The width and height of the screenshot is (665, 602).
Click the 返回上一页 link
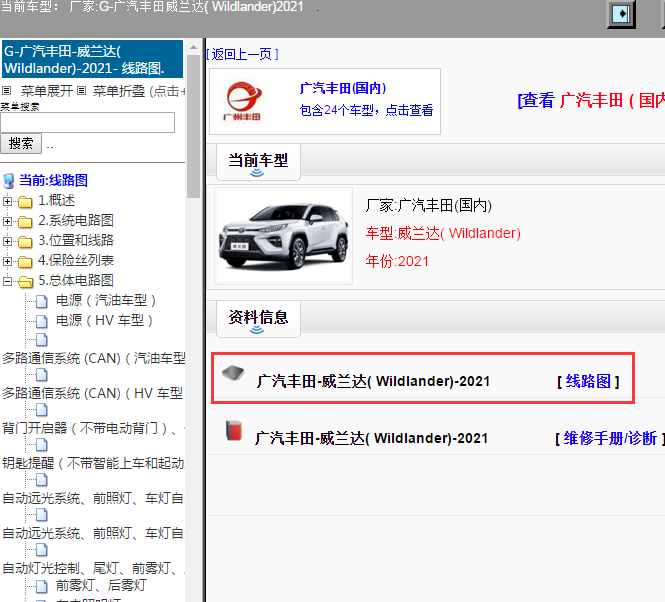tap(242, 54)
